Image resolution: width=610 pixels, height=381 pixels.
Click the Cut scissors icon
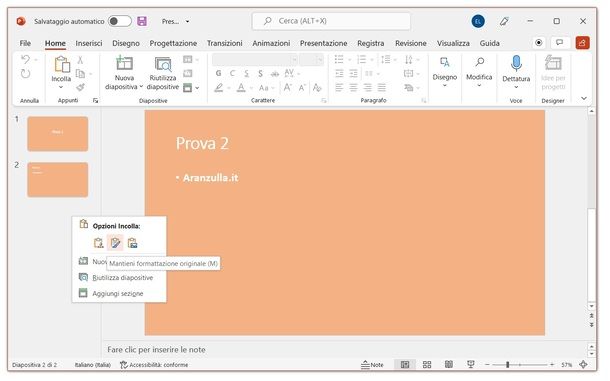(80, 60)
